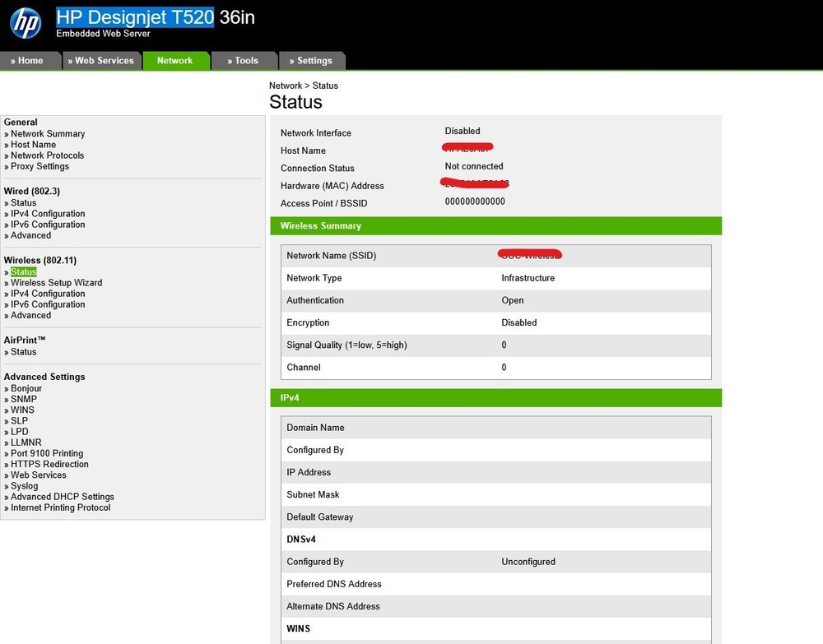Open Syslog settings
This screenshot has height=644, width=823.
(x=24, y=486)
